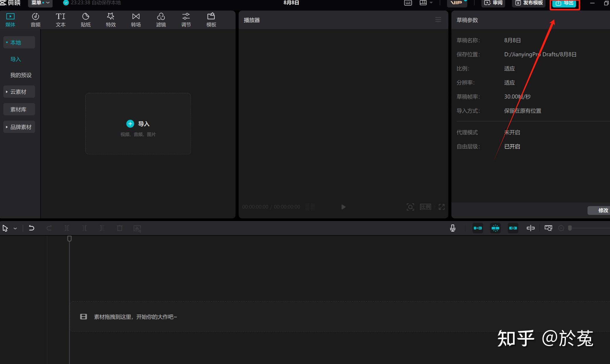Click the 导入 area to import media
This screenshot has height=364, width=610.
138,124
